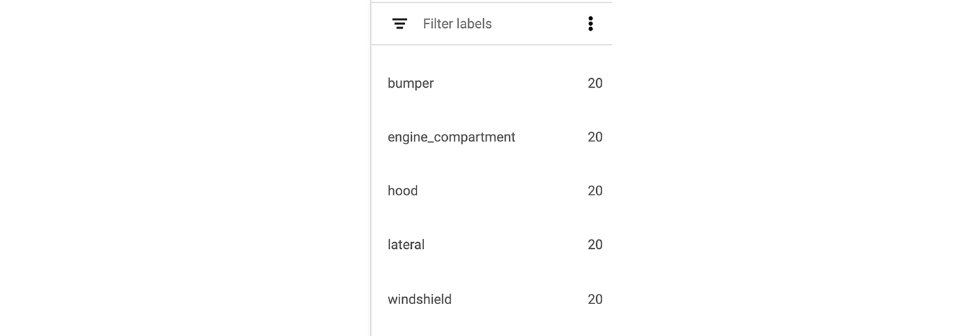Click empty space in the hood row

504,190
